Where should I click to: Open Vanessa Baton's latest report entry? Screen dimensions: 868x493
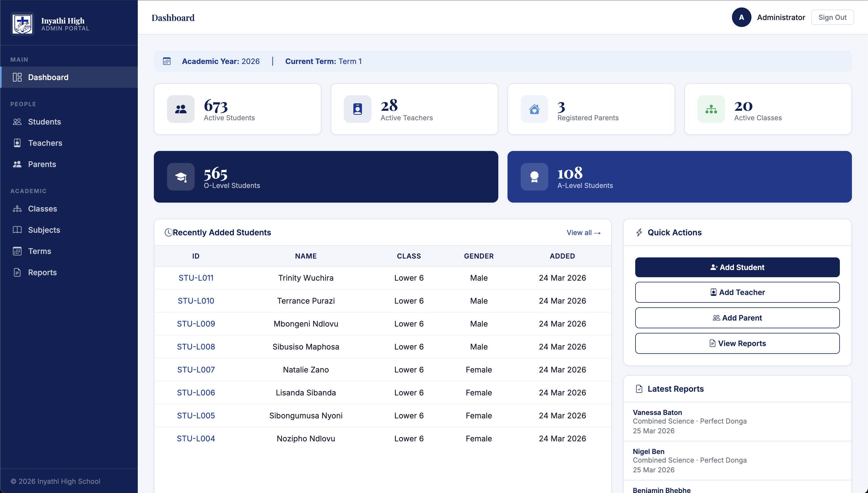coord(657,412)
